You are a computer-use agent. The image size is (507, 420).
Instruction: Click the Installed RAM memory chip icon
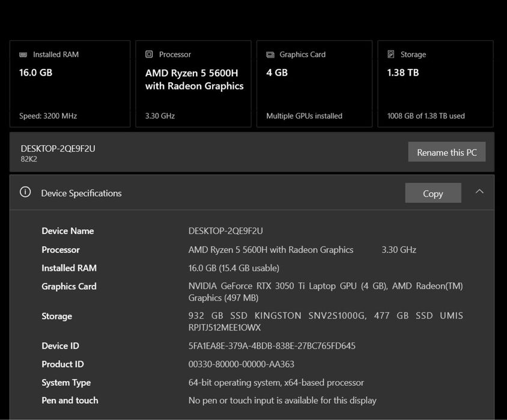23,55
